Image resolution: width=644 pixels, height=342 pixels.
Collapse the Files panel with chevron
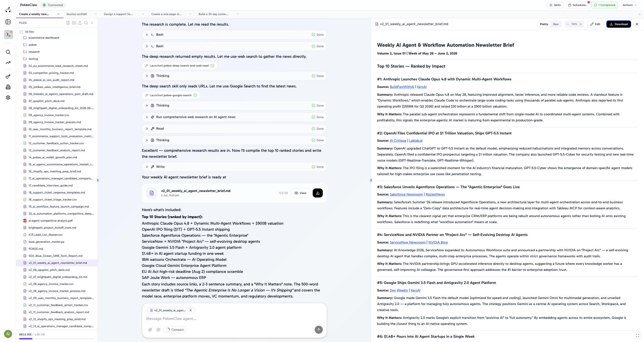tap(92, 23)
